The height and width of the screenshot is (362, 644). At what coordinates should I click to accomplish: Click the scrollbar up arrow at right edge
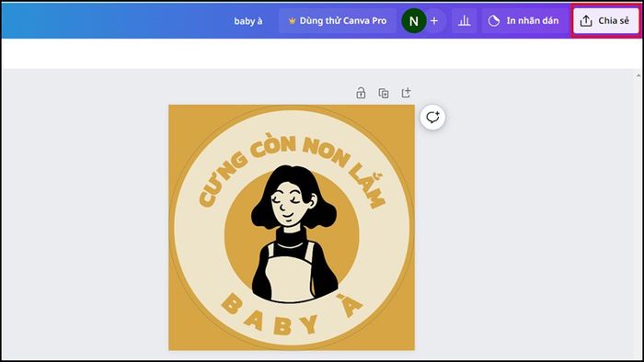point(638,75)
